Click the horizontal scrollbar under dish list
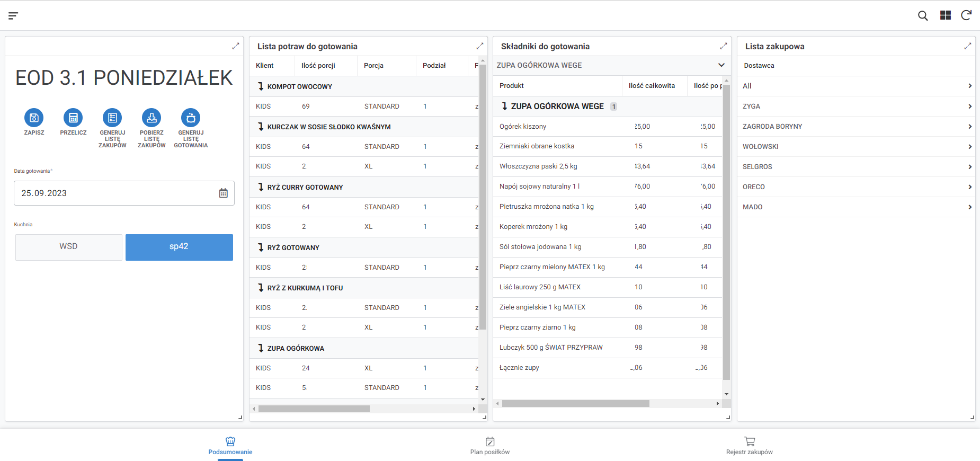Image resolution: width=980 pixels, height=461 pixels. click(314, 409)
